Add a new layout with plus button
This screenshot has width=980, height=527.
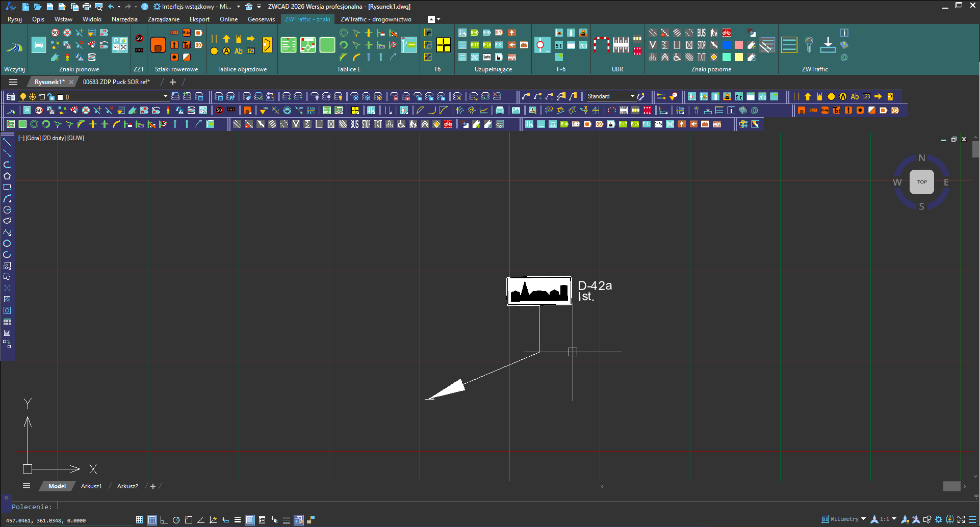[x=153, y=486]
